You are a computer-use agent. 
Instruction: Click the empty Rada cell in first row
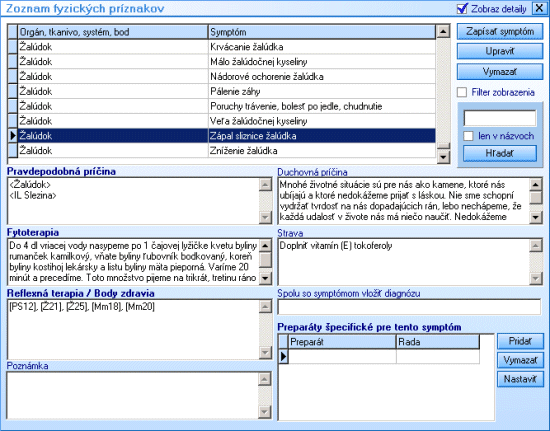click(x=438, y=357)
